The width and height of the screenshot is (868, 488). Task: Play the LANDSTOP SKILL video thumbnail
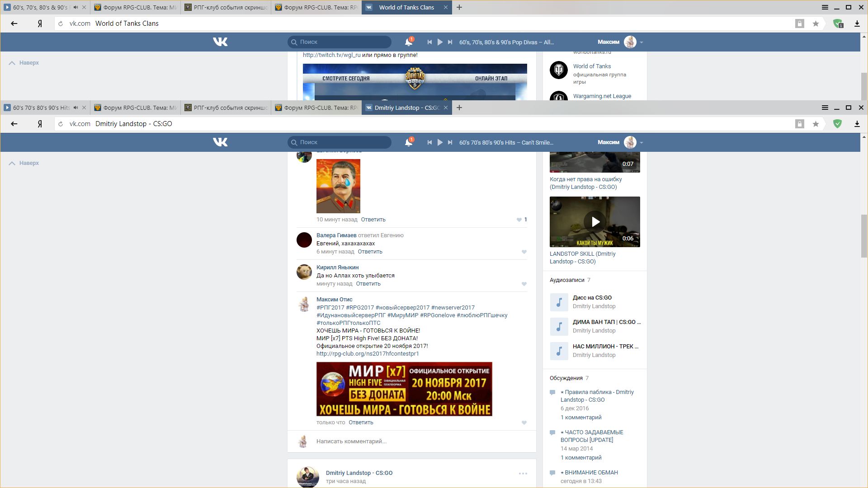pyautogui.click(x=595, y=222)
